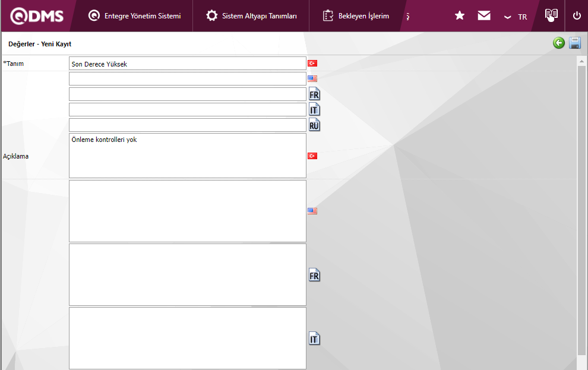
Task: Click the Açıklama label
Action: click(x=16, y=156)
